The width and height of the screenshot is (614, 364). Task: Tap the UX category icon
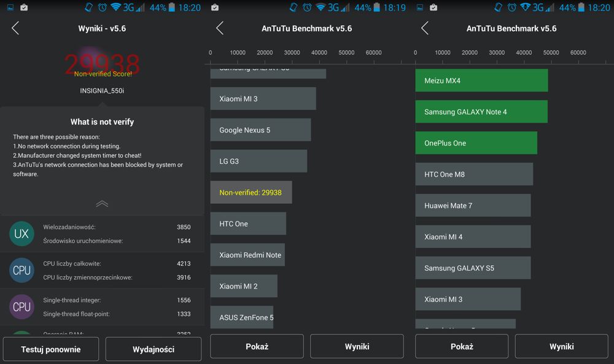click(21, 234)
